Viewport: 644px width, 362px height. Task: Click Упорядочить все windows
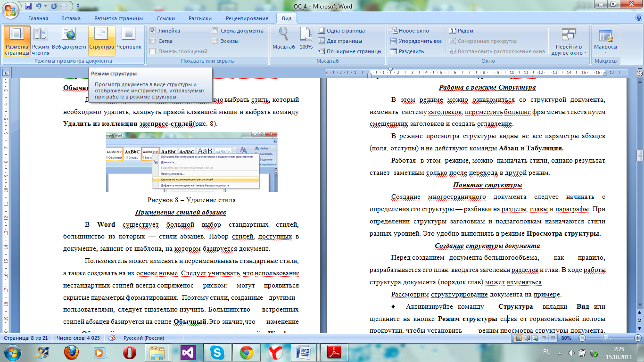pos(415,41)
